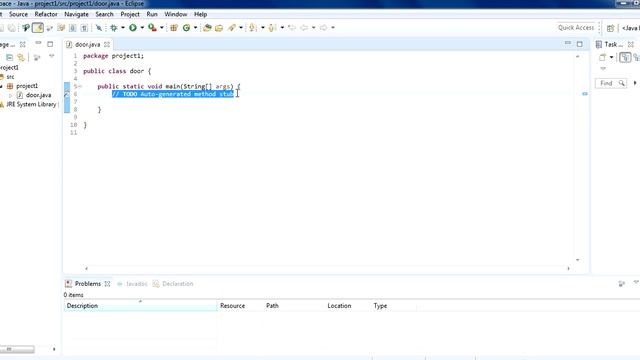Screen dimensions: 640x360
Task: Click the Debug bug icon in toolbar
Action: coord(114,28)
